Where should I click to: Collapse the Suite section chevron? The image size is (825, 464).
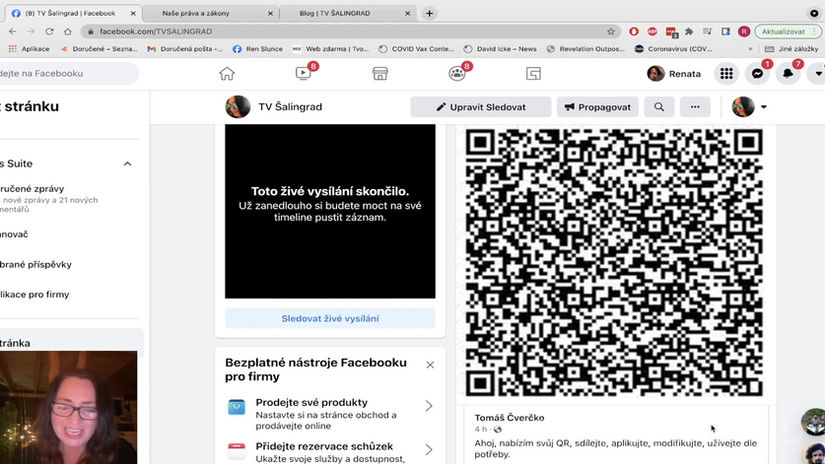(127, 164)
